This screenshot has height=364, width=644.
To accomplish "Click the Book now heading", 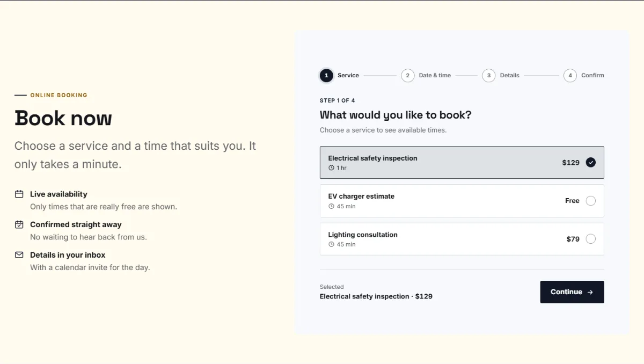I will point(63,118).
